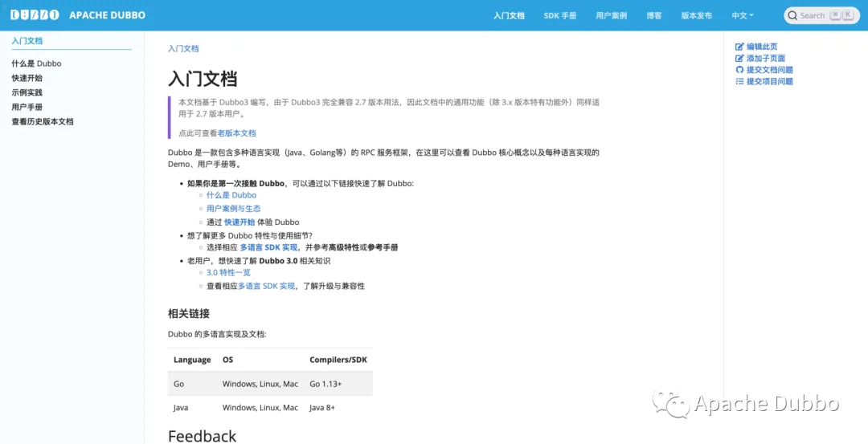Screen dimensions: 868x444
Task: Click the OS column header
Action: tap(227, 360)
